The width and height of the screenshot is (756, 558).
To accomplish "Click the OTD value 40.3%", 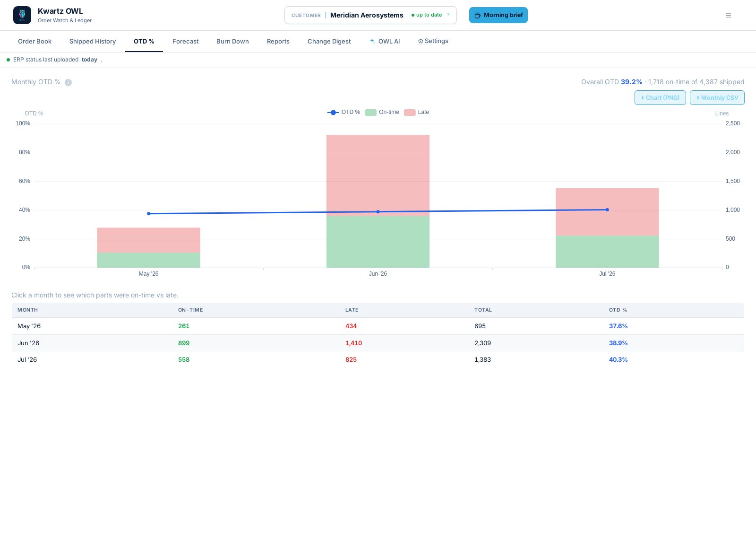I will [x=618, y=359].
